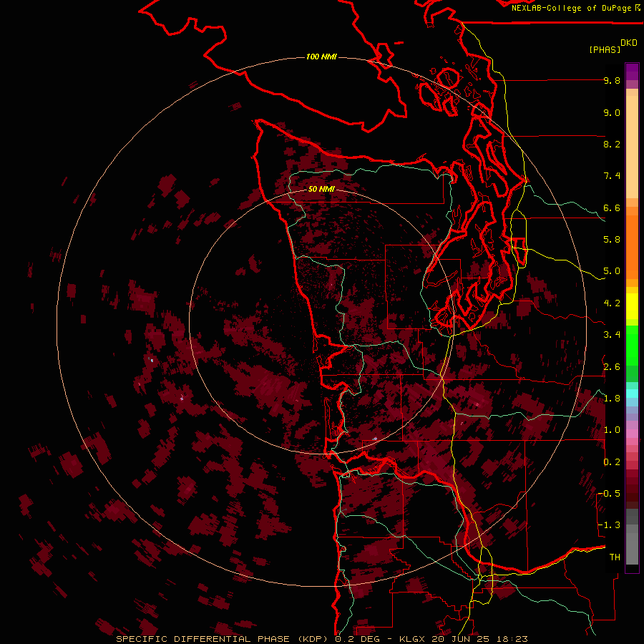The image size is (644, 644).
Task: Select the 3.4 scale value
Action: point(612,335)
